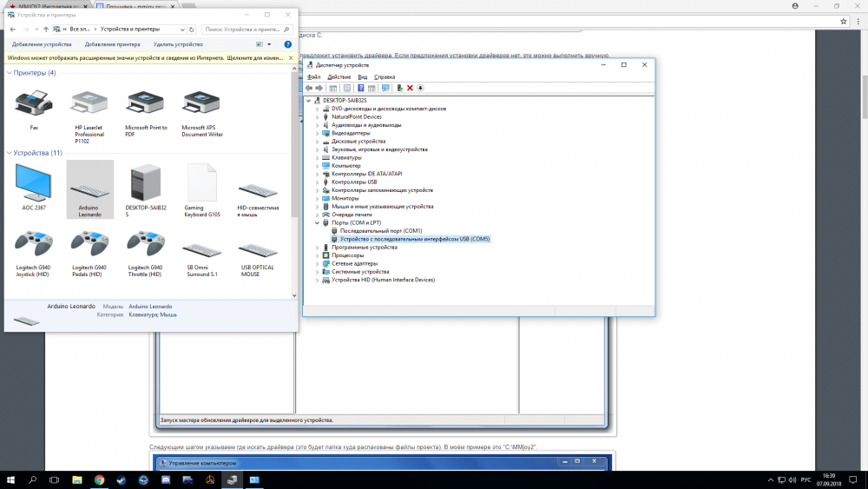Open taskbar volume speaker icon
This screenshot has width=868, height=489.
pyautogui.click(x=792, y=479)
